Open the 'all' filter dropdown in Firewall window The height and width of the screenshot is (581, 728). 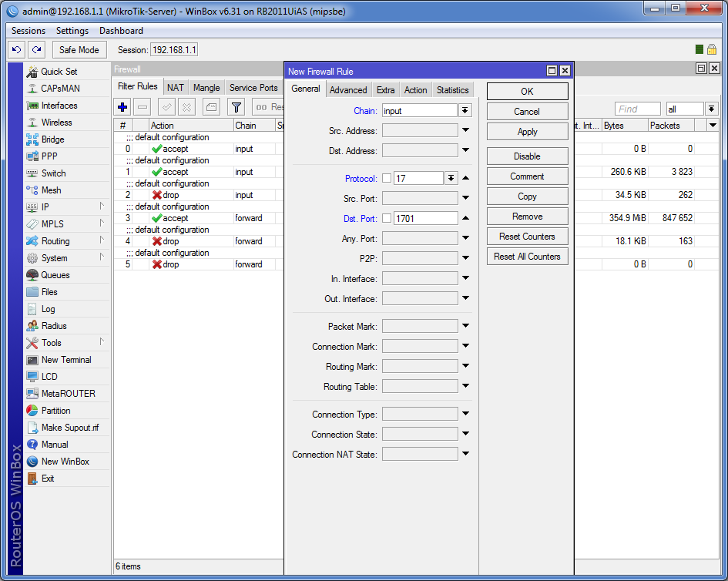point(711,109)
